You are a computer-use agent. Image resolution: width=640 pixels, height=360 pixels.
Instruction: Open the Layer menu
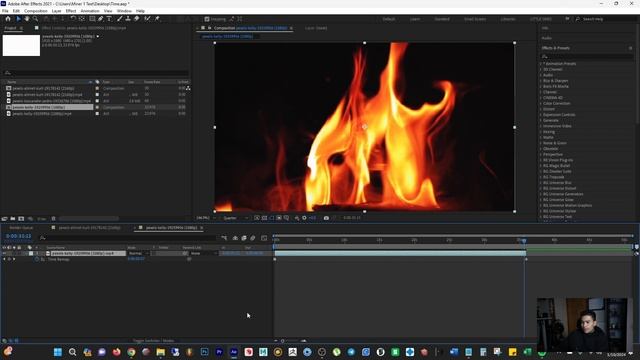[56, 11]
